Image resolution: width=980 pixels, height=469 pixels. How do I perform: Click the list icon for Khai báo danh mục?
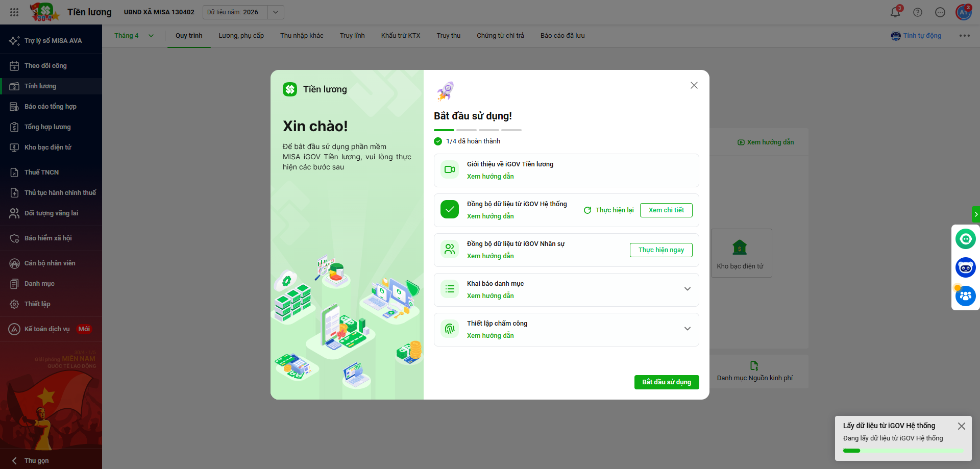coord(450,289)
